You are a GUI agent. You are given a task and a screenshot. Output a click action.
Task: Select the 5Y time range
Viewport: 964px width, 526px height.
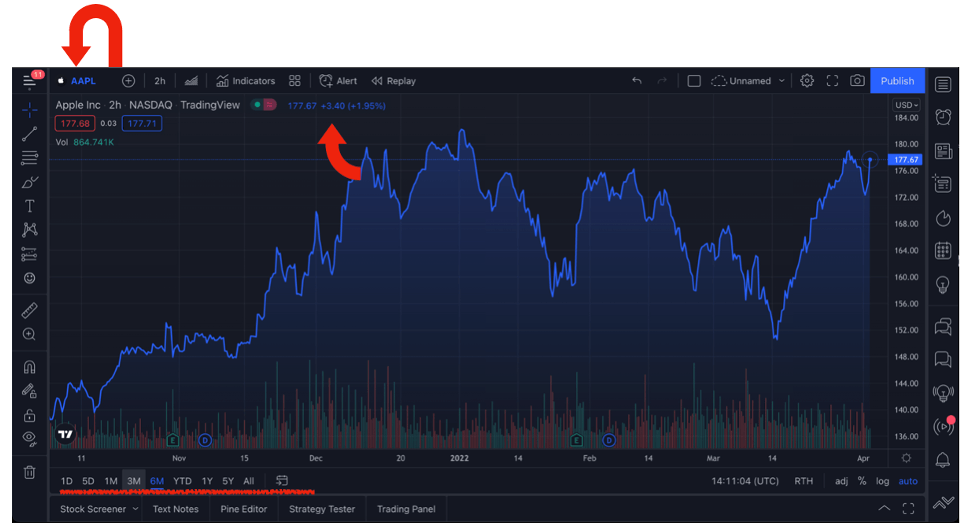click(x=228, y=481)
